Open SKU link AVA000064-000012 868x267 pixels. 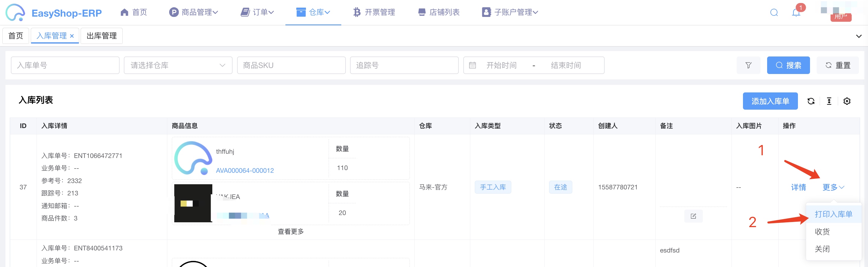[245, 171]
